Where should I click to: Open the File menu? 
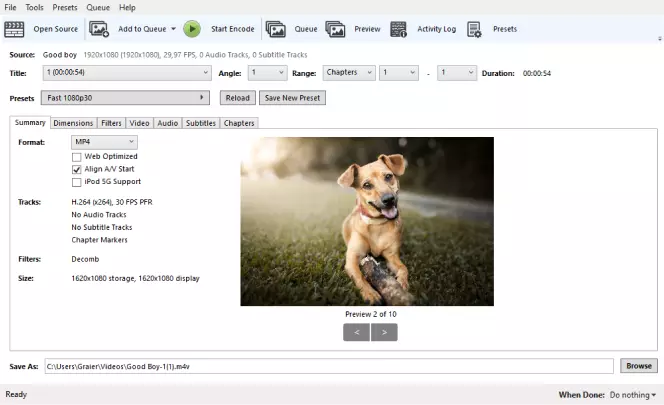pyautogui.click(x=10, y=8)
